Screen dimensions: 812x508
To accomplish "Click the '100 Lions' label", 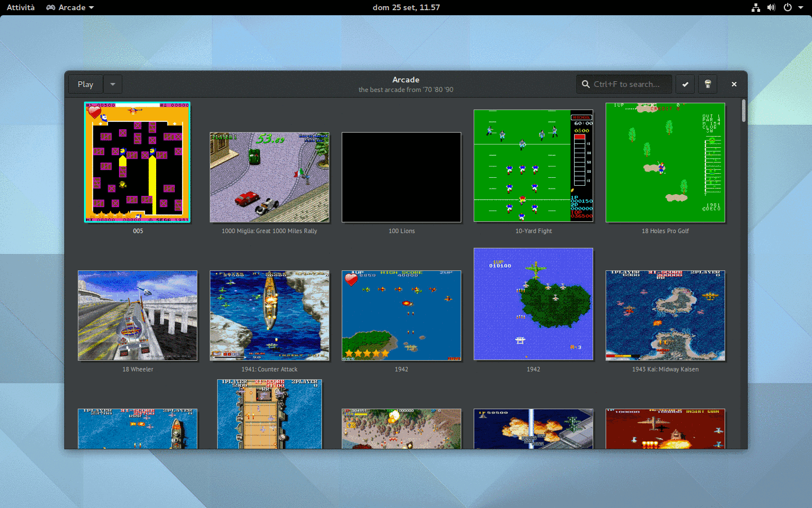I will pyautogui.click(x=401, y=231).
